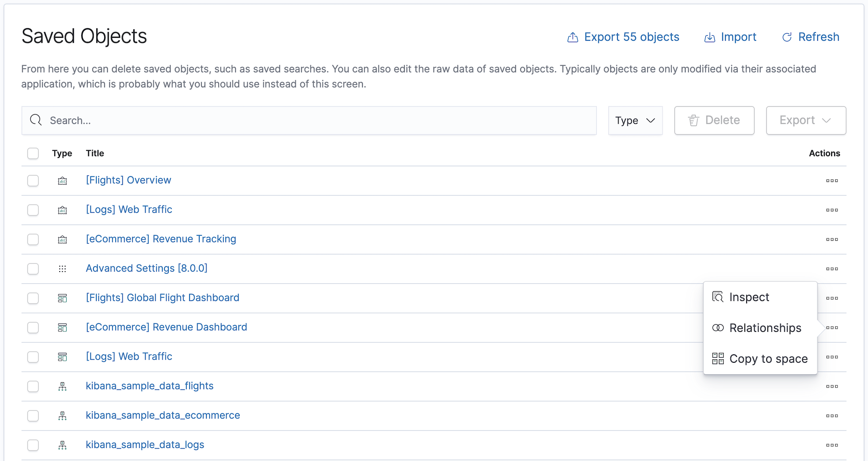Image resolution: width=868 pixels, height=461 pixels.
Task: Select Relationships in the context menu
Action: pos(765,328)
